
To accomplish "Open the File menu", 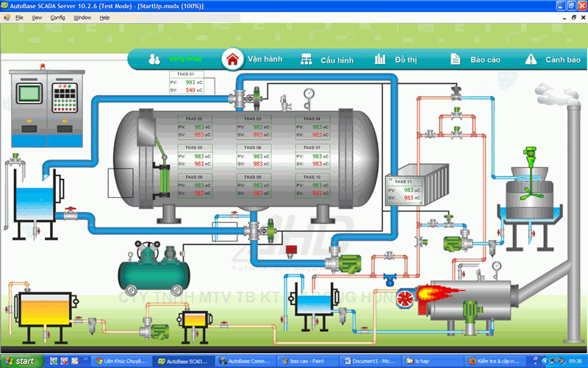I will pyautogui.click(x=19, y=17).
